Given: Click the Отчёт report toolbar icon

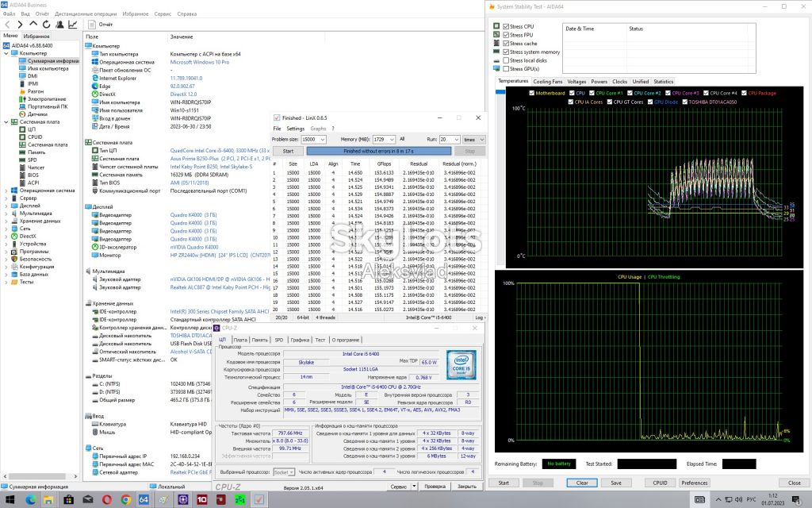Looking at the screenshot, I should point(92,25).
